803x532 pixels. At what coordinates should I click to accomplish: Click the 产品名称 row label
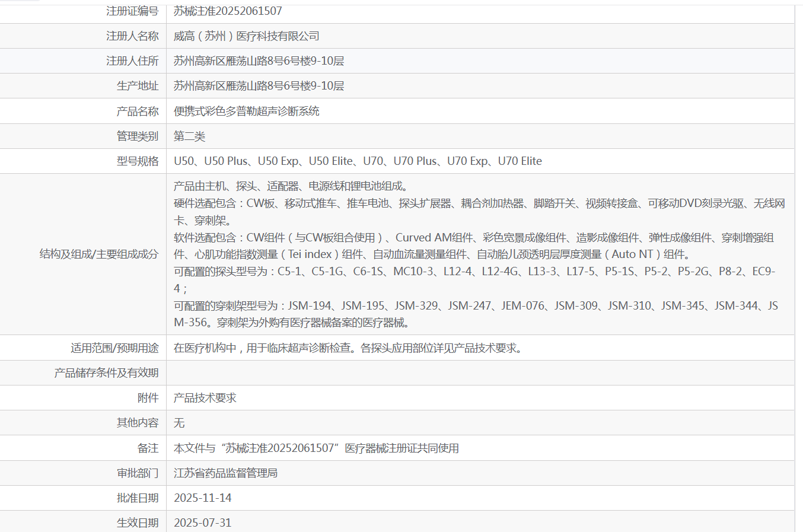click(138, 112)
